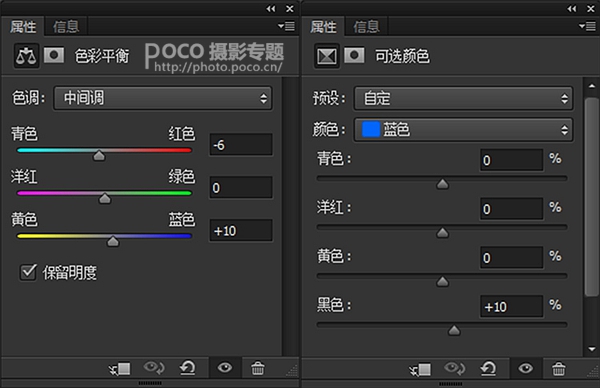Click the Selective Color 青色 slider handle
This screenshot has width=600, height=388.
[x=442, y=184]
